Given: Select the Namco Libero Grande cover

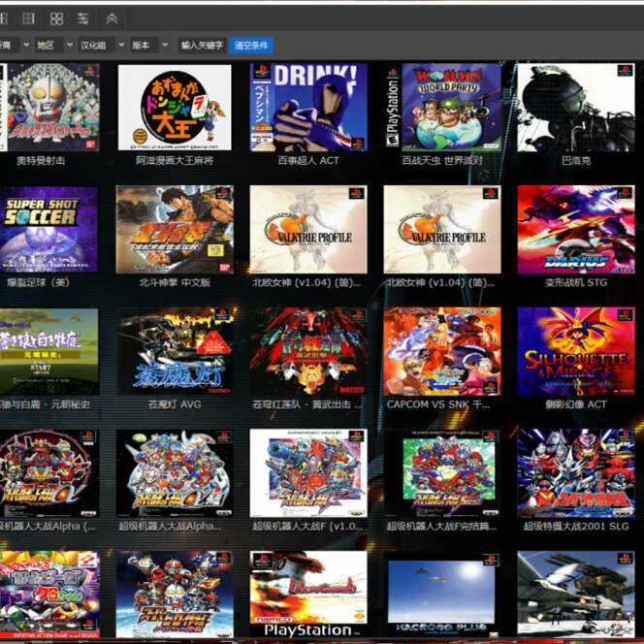Looking at the screenshot, I should click(308, 595).
